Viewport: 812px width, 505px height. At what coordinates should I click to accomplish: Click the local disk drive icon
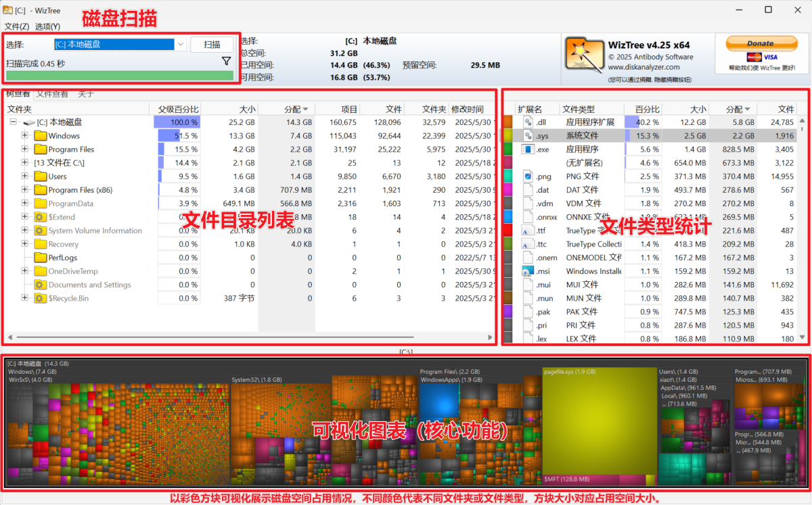pyautogui.click(x=28, y=122)
